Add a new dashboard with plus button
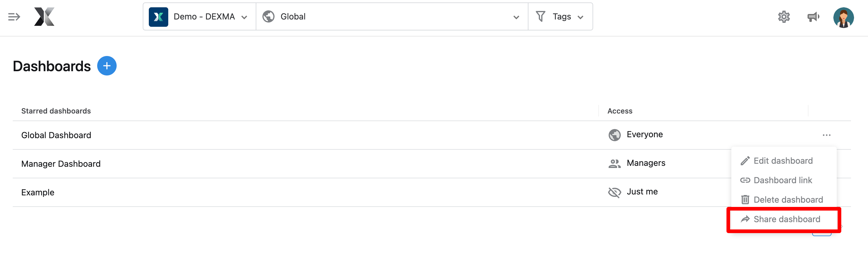 107,66
